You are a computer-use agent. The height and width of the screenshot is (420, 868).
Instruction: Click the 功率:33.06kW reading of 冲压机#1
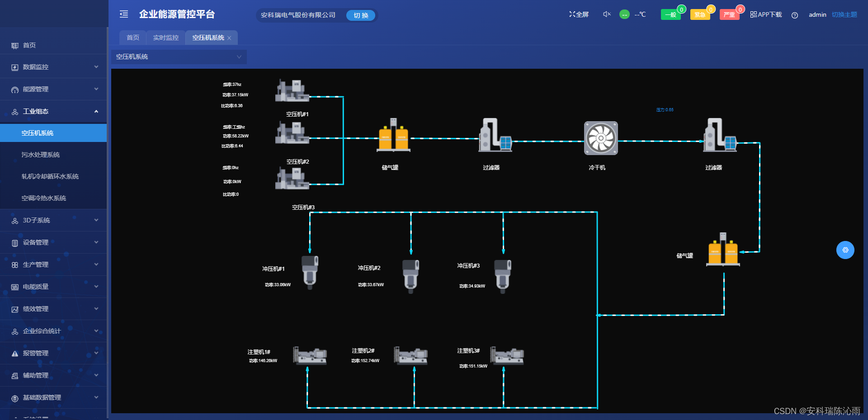coord(278,285)
